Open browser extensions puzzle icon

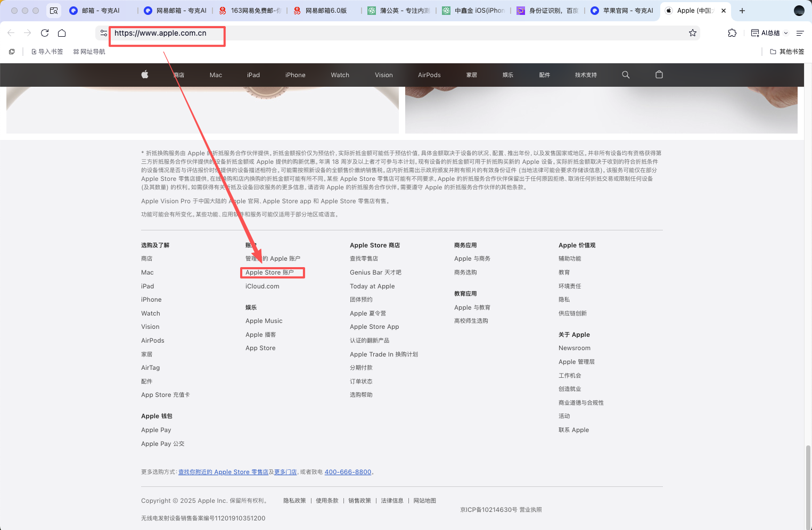pyautogui.click(x=732, y=33)
